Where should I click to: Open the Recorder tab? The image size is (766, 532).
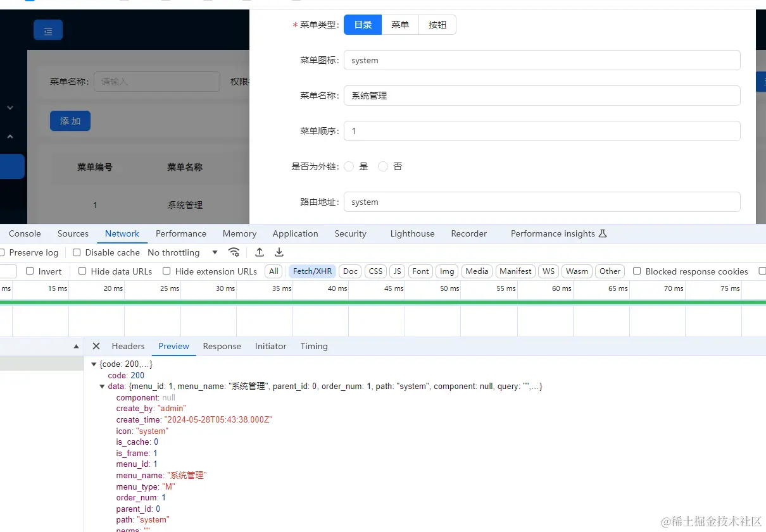(469, 233)
